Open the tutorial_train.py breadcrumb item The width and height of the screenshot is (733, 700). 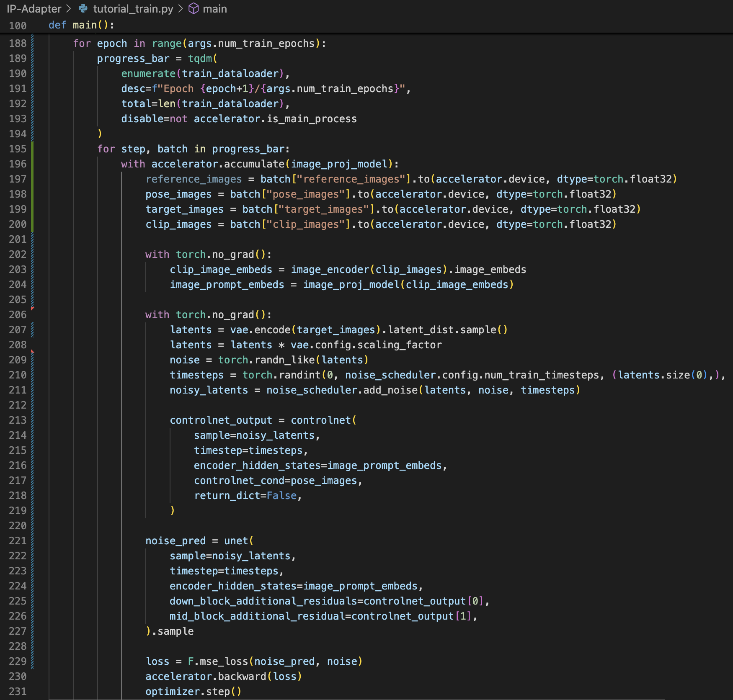[133, 8]
